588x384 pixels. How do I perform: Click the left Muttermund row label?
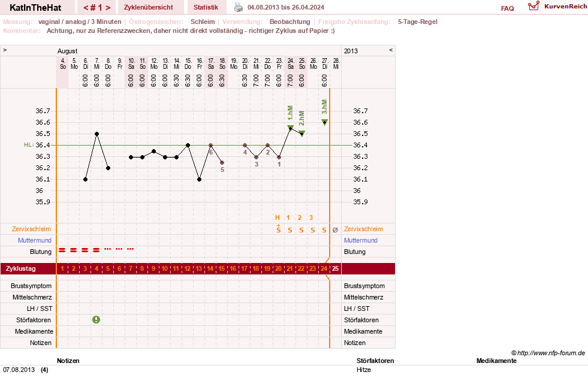[35, 240]
